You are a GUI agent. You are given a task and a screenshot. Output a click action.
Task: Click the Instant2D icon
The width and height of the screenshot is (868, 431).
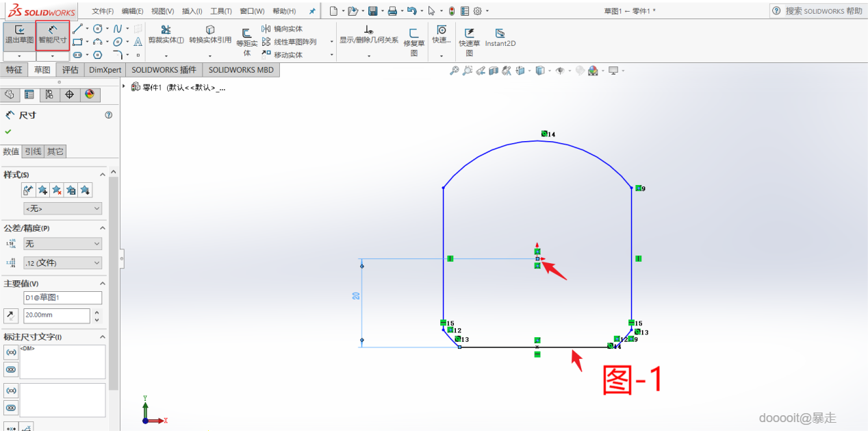[x=500, y=33]
